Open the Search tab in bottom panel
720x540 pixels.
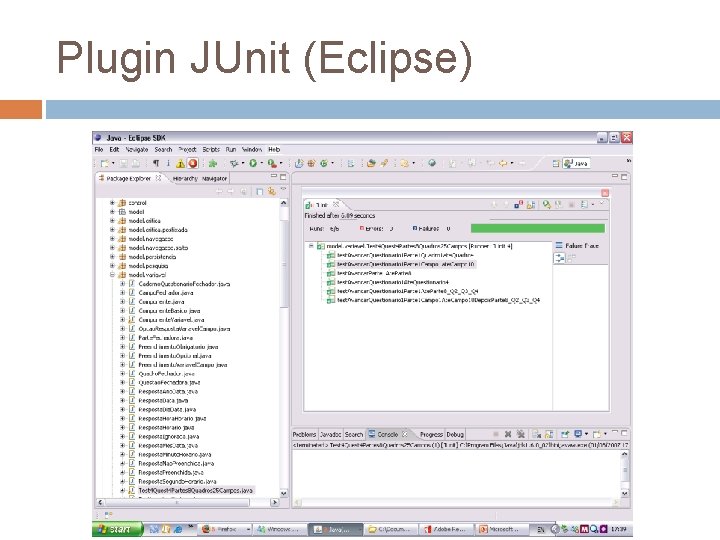pyautogui.click(x=354, y=434)
